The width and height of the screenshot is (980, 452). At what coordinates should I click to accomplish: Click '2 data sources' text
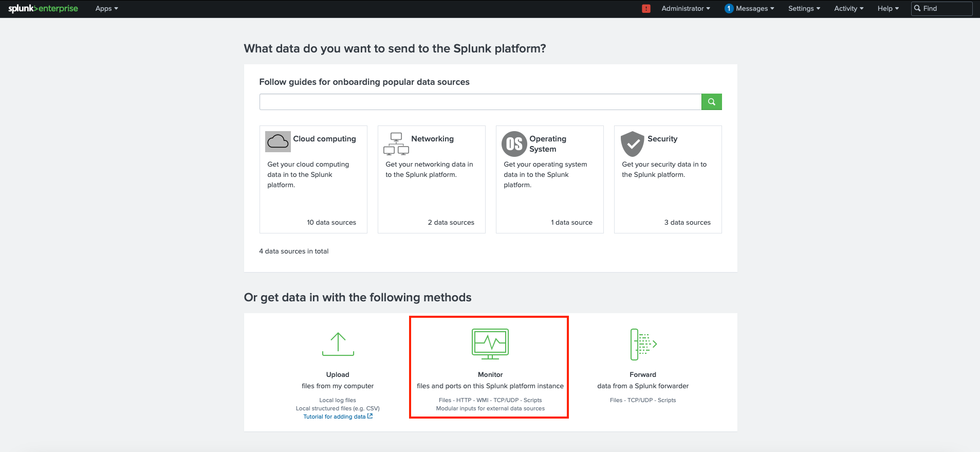click(x=451, y=223)
